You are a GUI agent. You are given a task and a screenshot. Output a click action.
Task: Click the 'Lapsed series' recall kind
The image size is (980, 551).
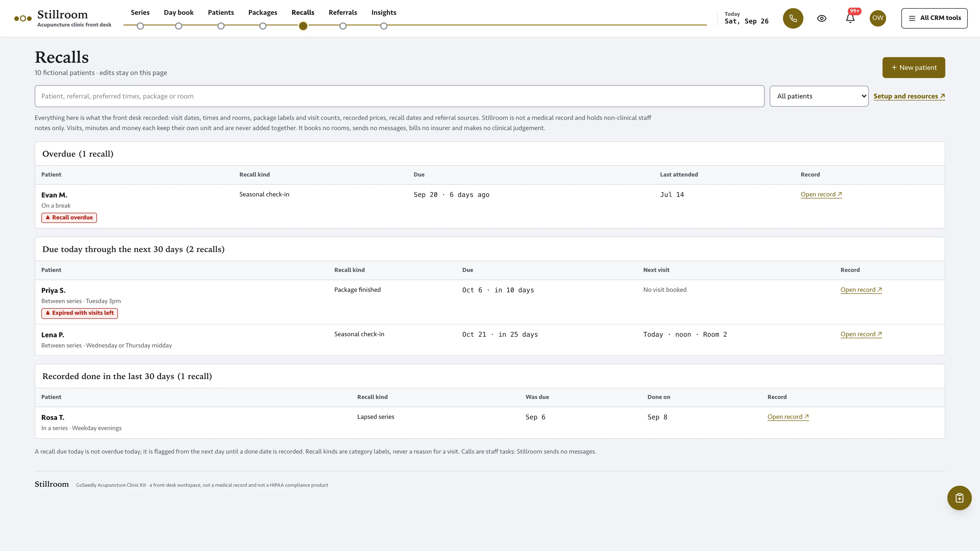pos(375,417)
